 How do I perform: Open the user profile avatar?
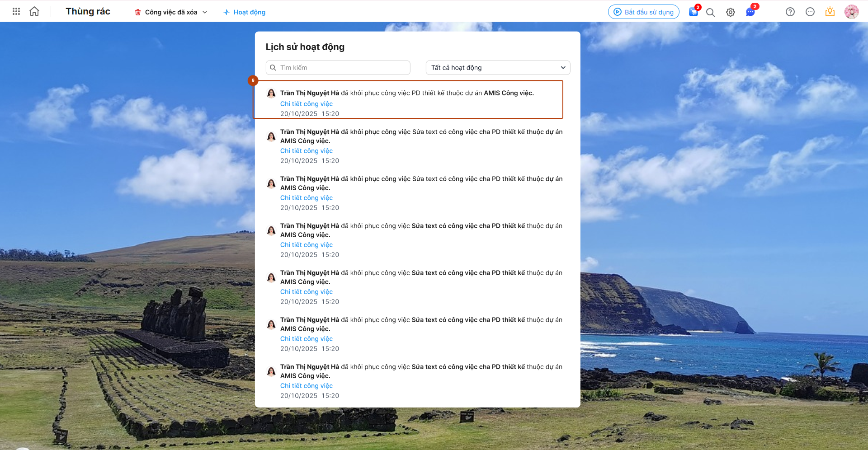[852, 12]
